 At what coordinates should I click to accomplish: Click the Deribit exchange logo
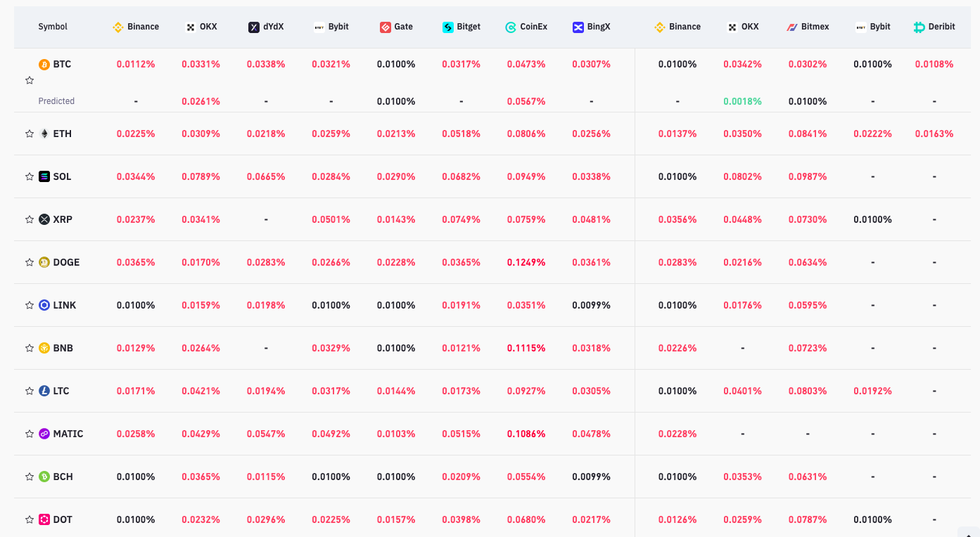(x=919, y=27)
